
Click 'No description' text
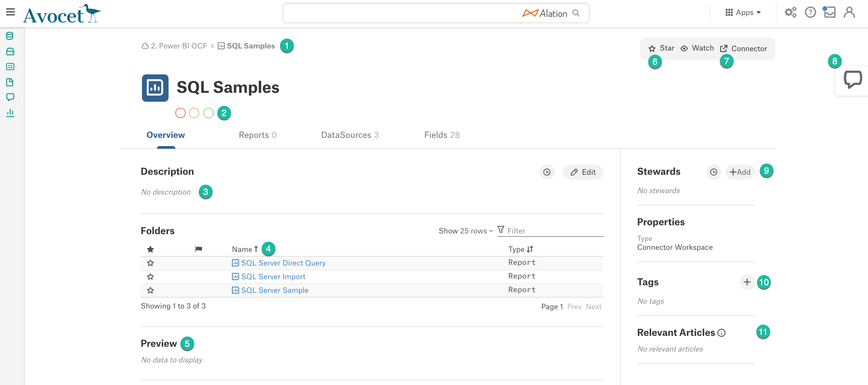[x=166, y=192]
